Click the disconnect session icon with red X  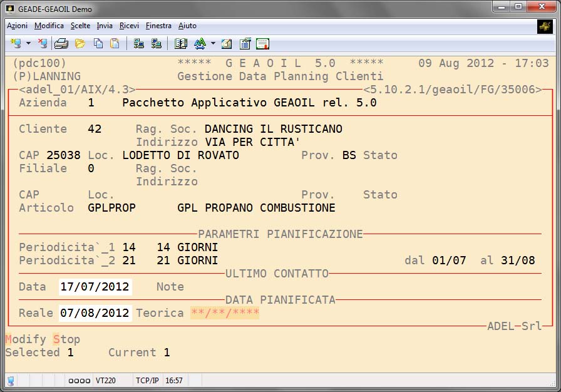pos(42,43)
